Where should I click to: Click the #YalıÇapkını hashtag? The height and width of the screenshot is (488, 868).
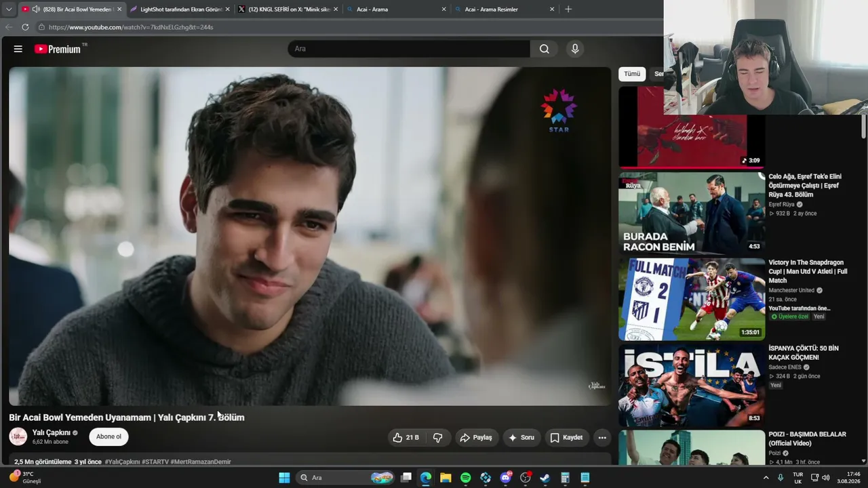point(122,462)
